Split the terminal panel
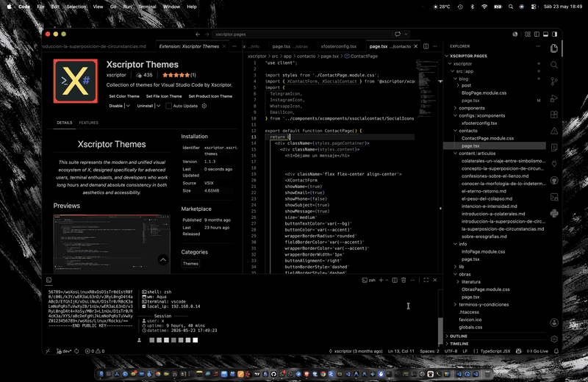The width and height of the screenshot is (588, 382). point(395,280)
